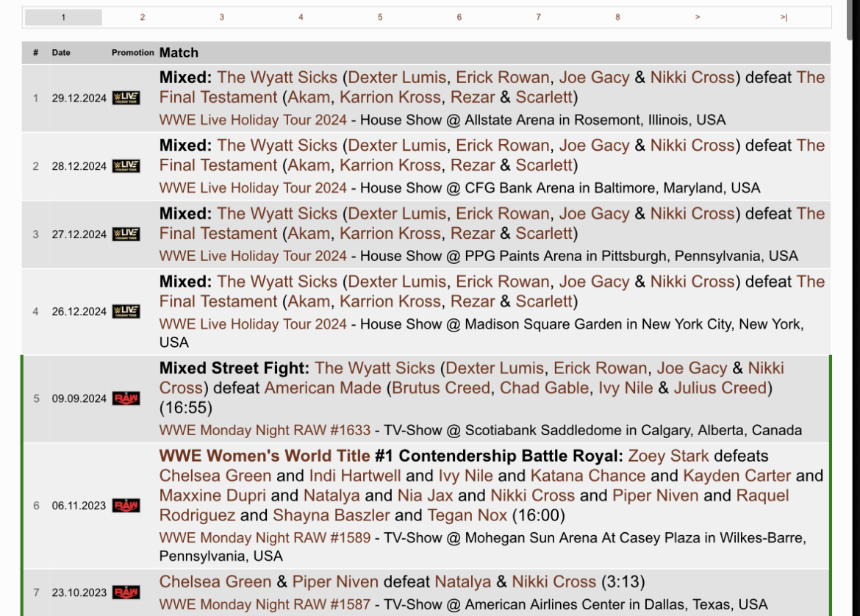Screen dimensions: 860x616
Task: Open WWE Live Holiday Tour 2024 Rosemont event link
Action: tap(253, 120)
